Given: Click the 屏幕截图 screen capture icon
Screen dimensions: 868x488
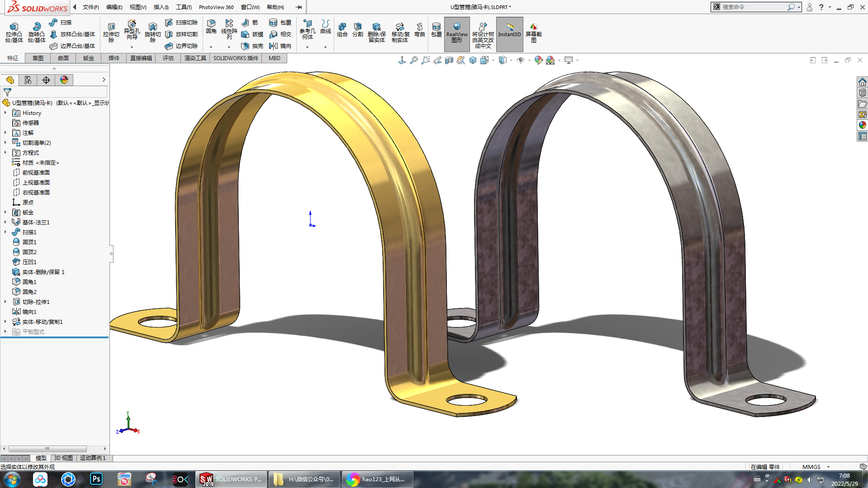Looking at the screenshot, I should click(533, 33).
